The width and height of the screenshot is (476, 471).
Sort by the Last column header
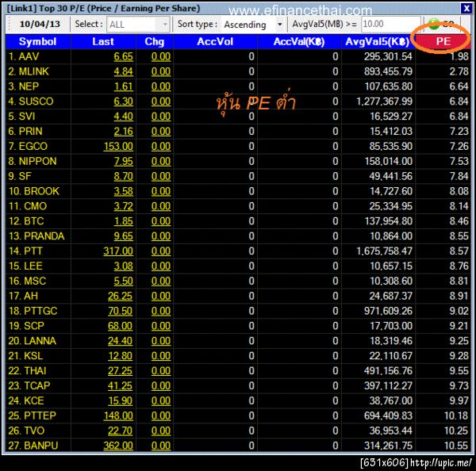103,41
